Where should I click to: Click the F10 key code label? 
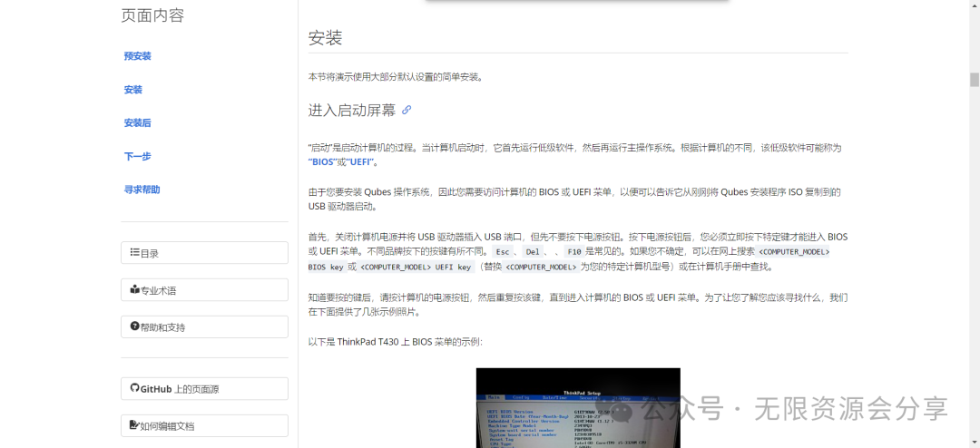(573, 252)
